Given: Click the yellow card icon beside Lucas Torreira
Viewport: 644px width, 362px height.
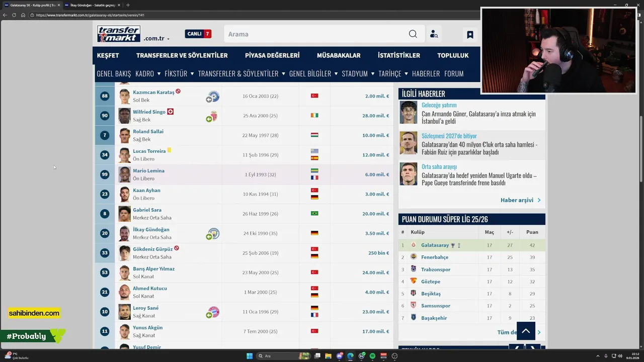Looking at the screenshot, I should coord(169,150).
